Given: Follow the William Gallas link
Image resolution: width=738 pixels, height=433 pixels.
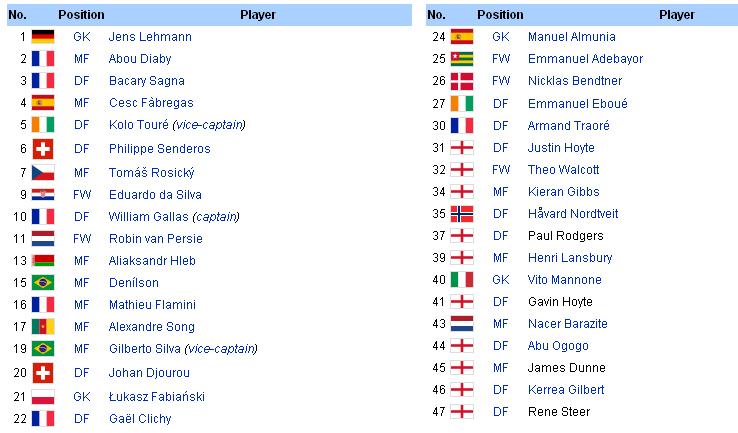Looking at the screenshot, I should 148,216.
